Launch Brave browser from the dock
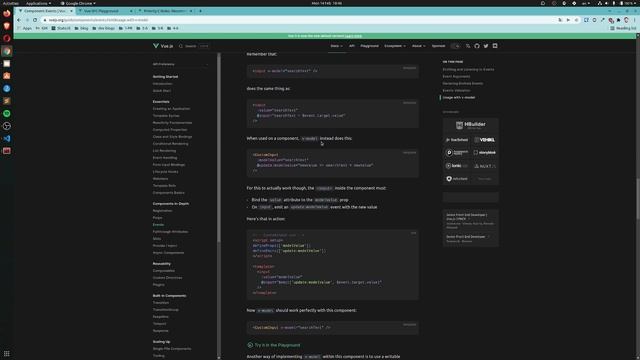The width and height of the screenshot is (640, 360). pyautogui.click(x=7, y=26)
